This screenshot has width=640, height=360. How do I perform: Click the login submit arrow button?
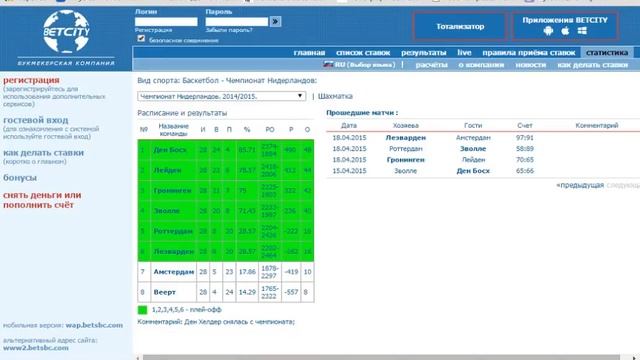pos(276,21)
